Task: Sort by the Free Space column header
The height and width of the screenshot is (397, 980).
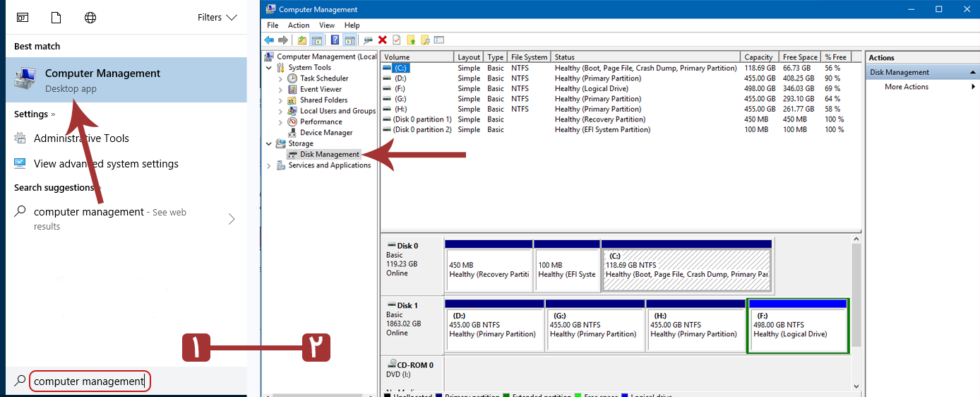Action: coord(800,57)
